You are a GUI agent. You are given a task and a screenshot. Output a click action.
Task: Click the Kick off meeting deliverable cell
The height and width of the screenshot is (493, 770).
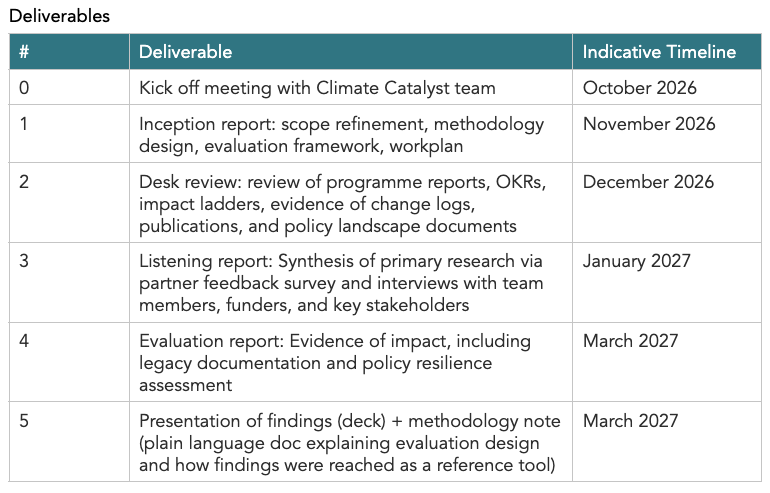(x=351, y=87)
